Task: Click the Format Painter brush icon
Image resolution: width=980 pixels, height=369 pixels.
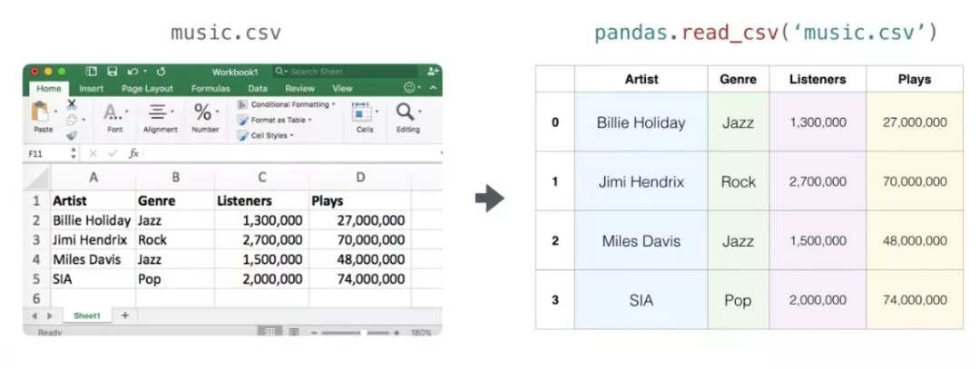Action: [72, 134]
